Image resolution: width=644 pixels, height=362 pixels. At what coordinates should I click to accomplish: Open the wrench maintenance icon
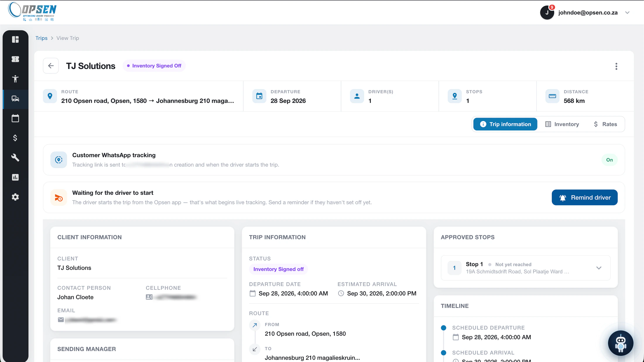(x=15, y=158)
